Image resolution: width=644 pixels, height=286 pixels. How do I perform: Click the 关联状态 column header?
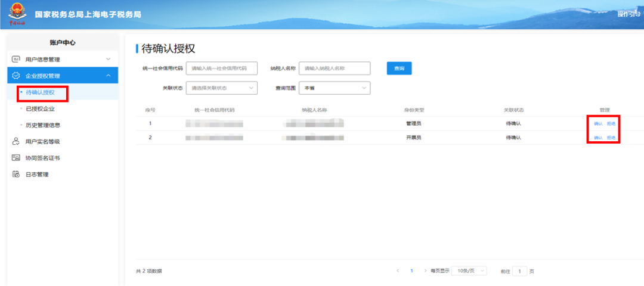514,110
